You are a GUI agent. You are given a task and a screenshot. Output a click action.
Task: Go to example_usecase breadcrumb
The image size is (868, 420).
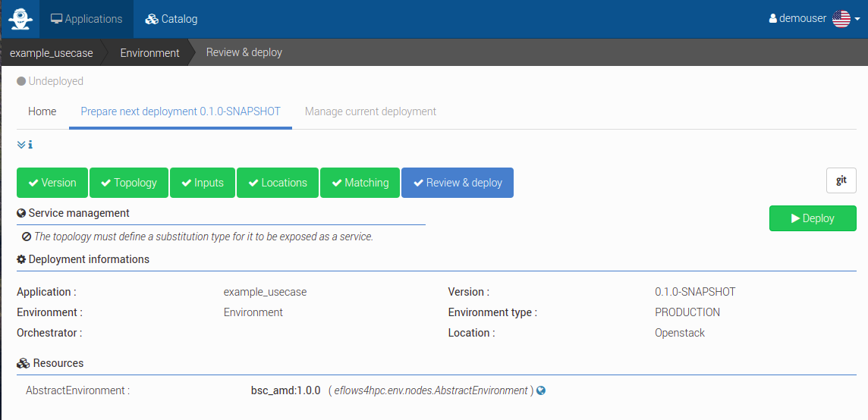[x=51, y=53]
